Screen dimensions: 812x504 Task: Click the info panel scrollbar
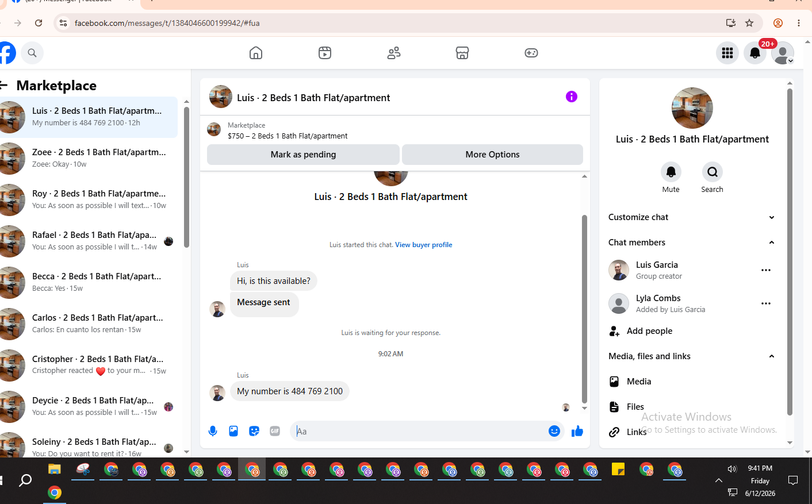790,252
